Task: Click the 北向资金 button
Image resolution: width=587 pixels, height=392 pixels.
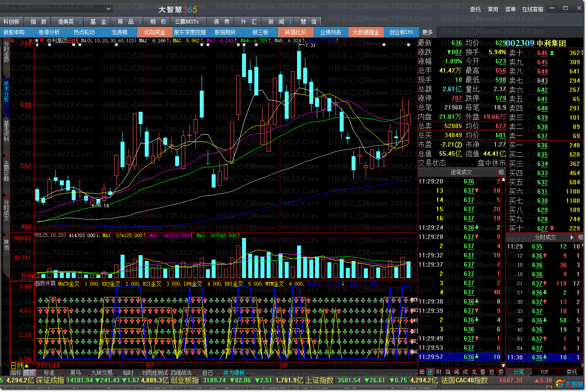Action: click(x=154, y=32)
